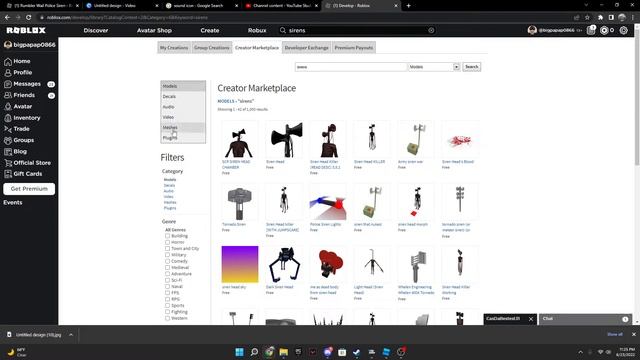The height and width of the screenshot is (360, 640).
Task: Click the navbar search box containing sirens
Action: (357, 30)
